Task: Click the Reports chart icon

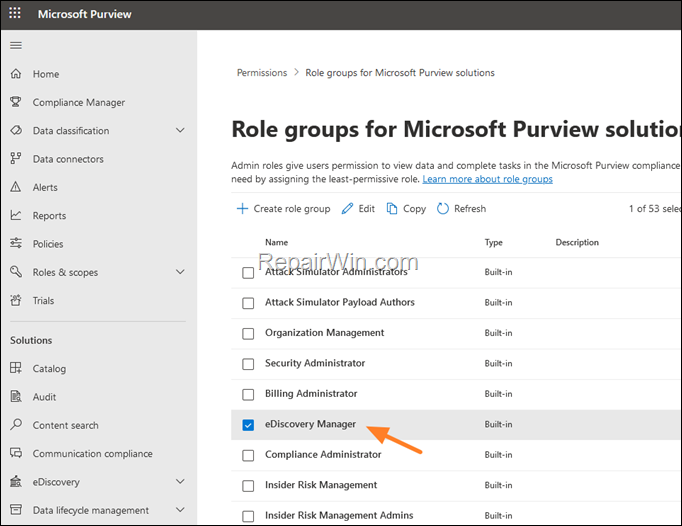Action: click(16, 215)
